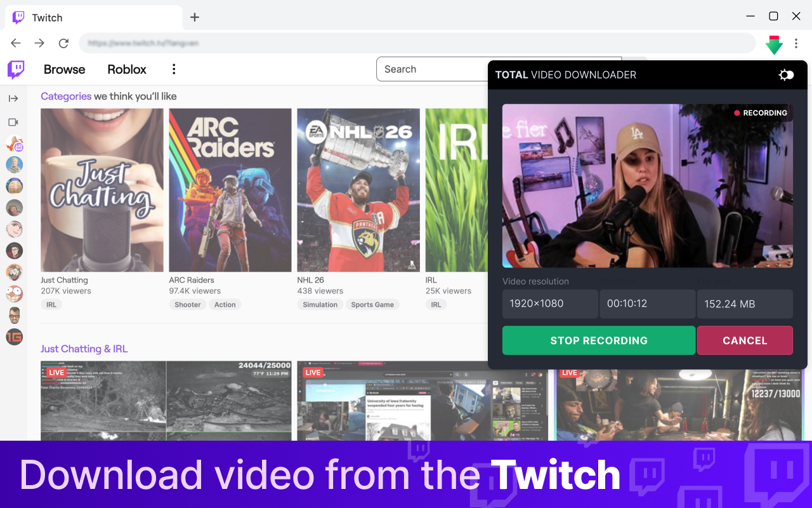812x508 pixels.
Task: Click the camera icon in the sidebar
Action: (x=13, y=122)
